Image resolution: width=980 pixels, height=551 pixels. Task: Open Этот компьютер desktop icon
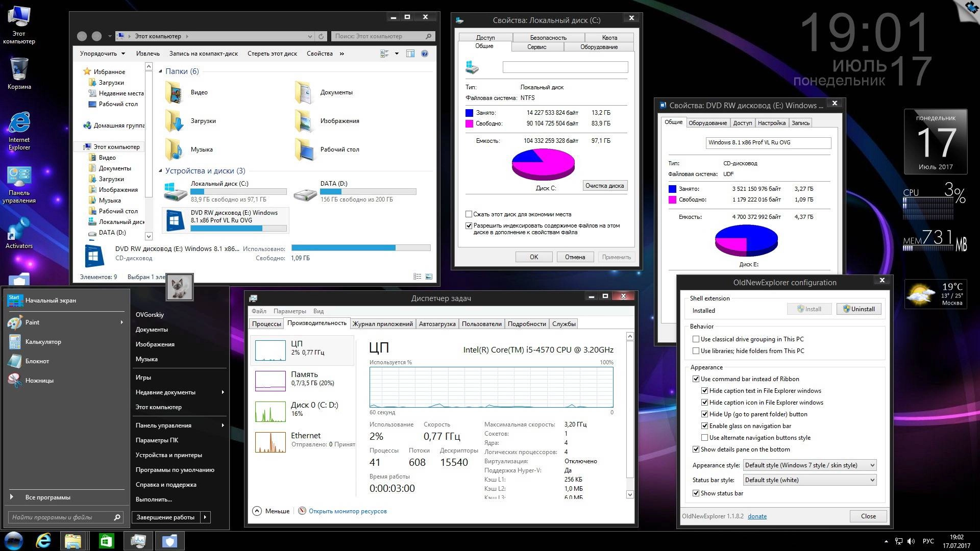pyautogui.click(x=19, y=25)
